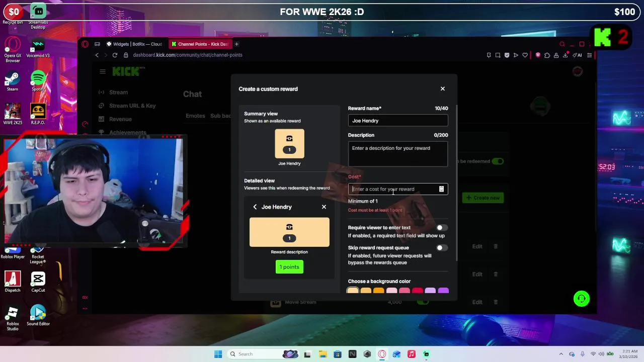Open the Sound Editor desktop shortcut
The width and height of the screenshot is (644, 362).
(x=38, y=315)
